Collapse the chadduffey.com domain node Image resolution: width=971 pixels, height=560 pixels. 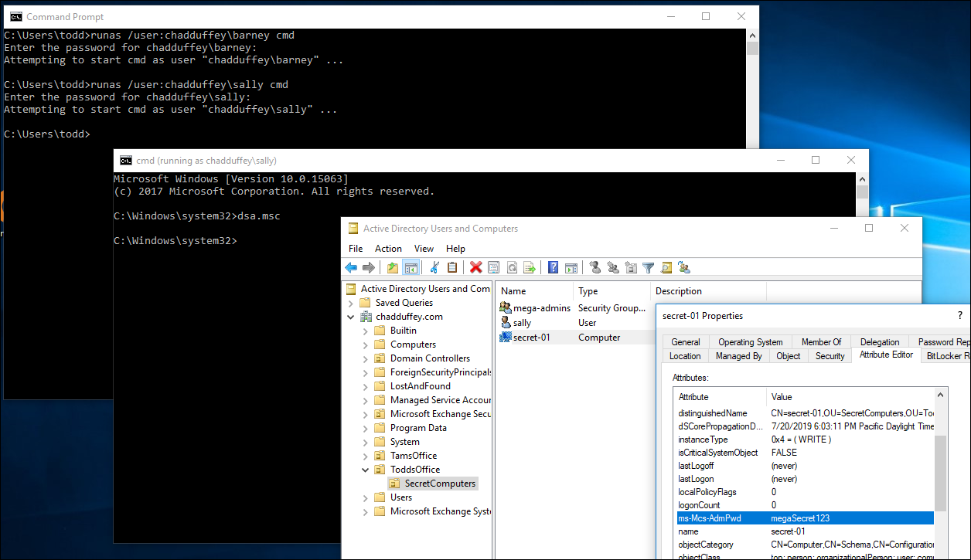click(x=351, y=317)
